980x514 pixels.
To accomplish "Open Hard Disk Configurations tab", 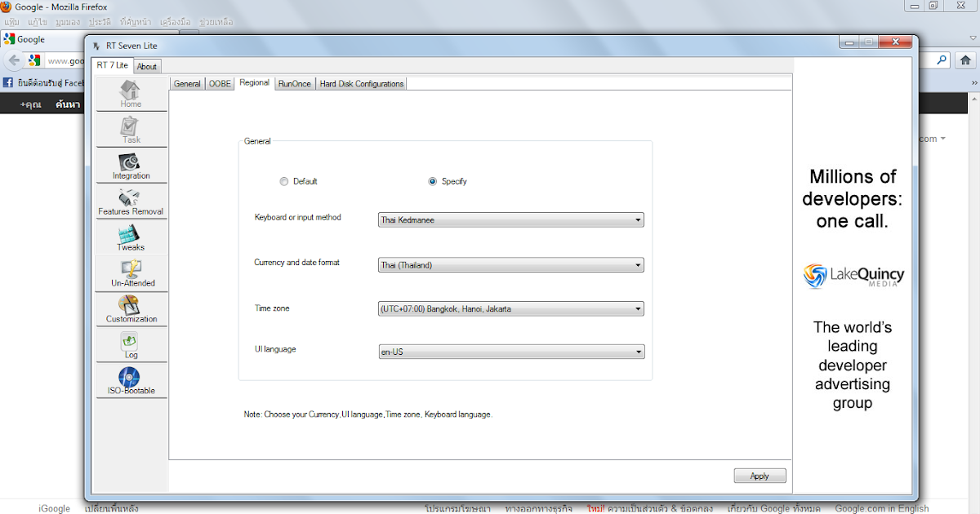I will 361,83.
